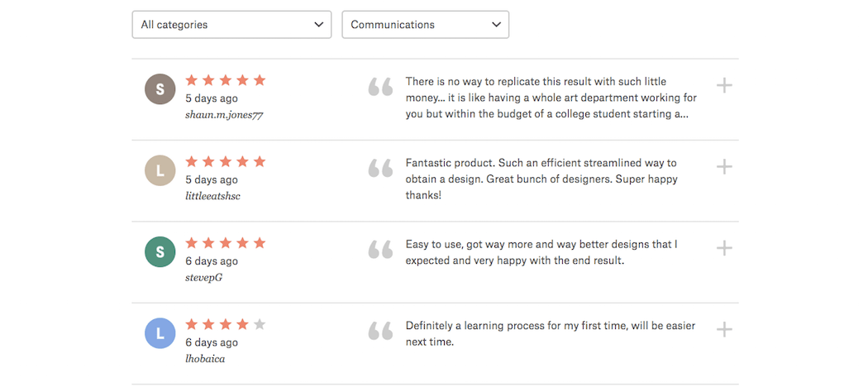Open the shaun.m.jones77 username link
Screen dimensions: 868x392
click(x=224, y=115)
